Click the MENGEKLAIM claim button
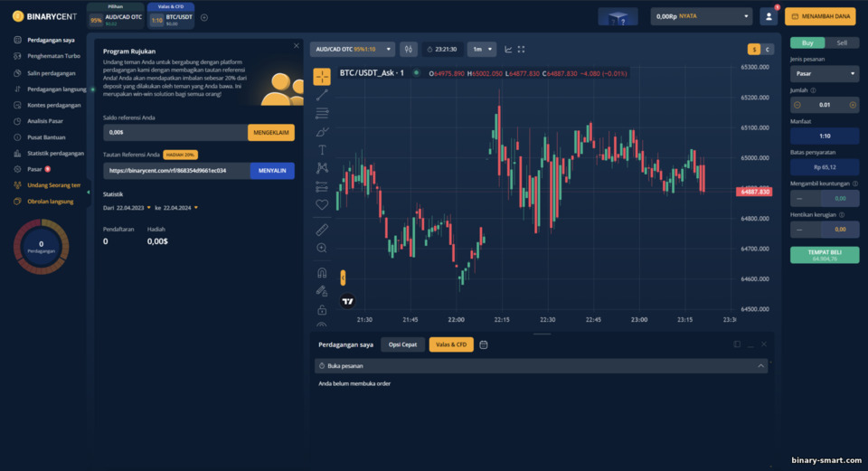This screenshot has height=471, width=868. (x=271, y=133)
